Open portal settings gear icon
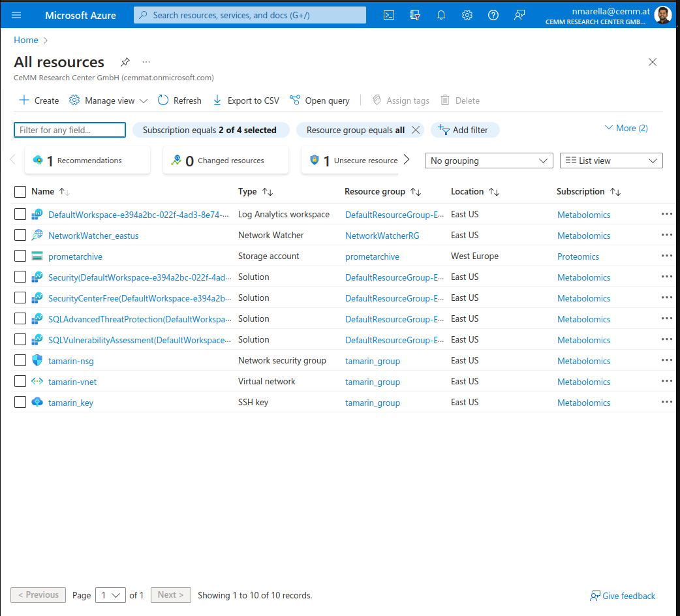680x616 pixels. tap(467, 15)
